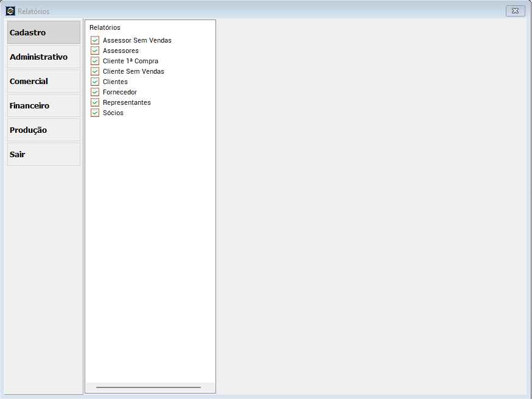Screen dimensions: 532x399
Task: Click the Representantes report clipboard icon
Action: 95,102
